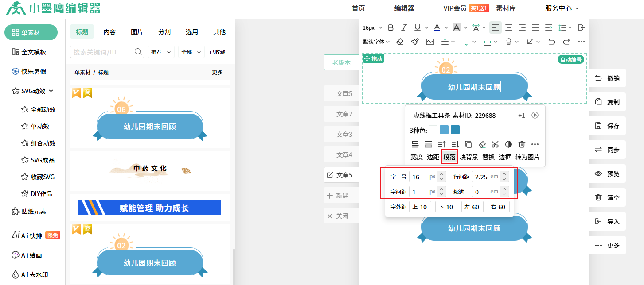Click the letter spacing icon
Image resolution: width=644 pixels, height=285 pixels.
tap(476, 27)
